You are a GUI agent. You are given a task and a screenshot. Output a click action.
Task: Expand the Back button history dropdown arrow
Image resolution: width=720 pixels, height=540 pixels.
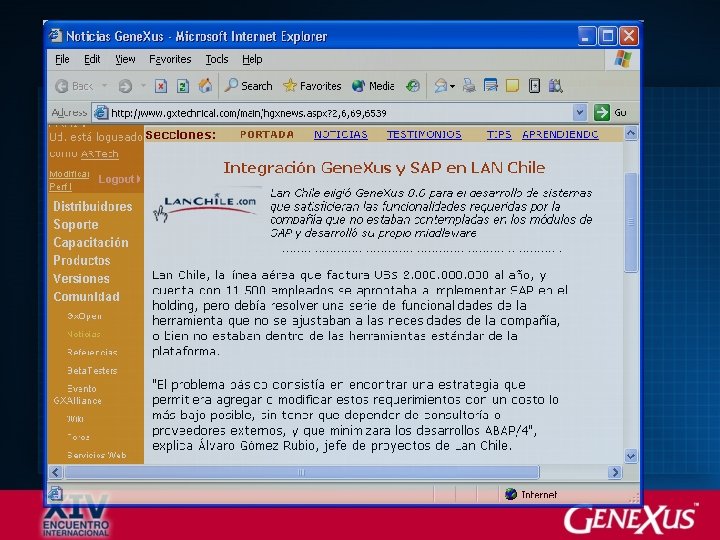click(x=104, y=86)
